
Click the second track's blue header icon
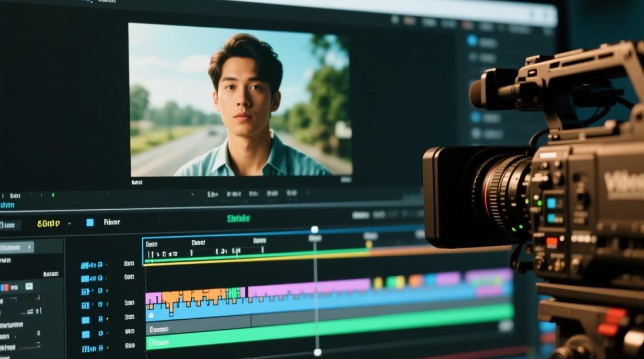(85, 278)
